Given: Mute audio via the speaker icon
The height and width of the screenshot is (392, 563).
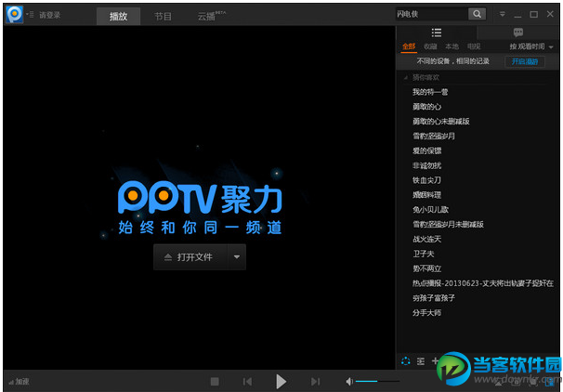Looking at the screenshot, I should point(349,382).
